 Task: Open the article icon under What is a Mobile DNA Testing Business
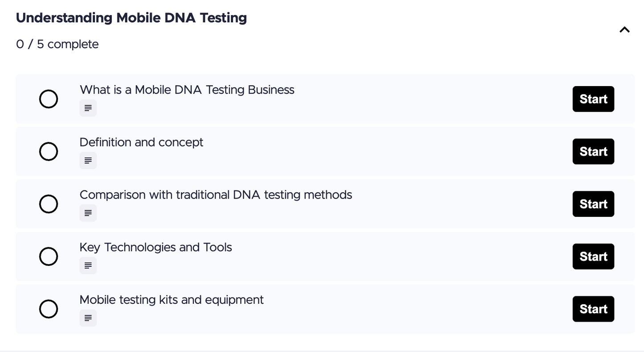tap(88, 108)
